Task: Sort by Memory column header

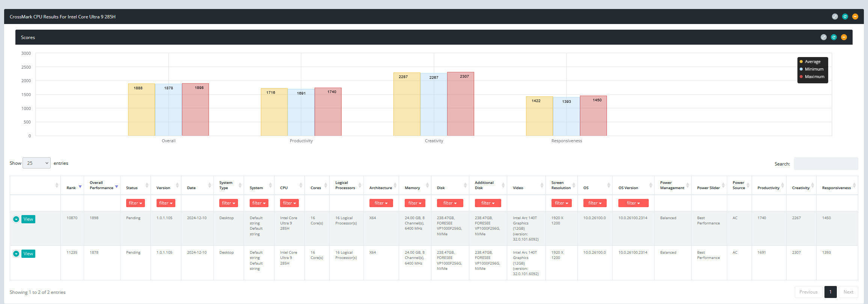Action: pyautogui.click(x=415, y=185)
